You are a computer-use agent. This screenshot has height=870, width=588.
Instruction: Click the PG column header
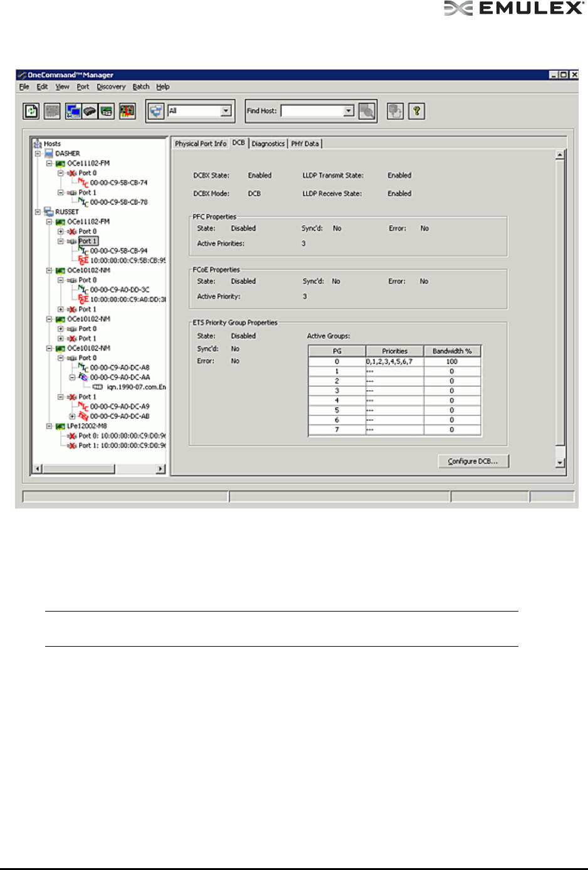pos(337,351)
